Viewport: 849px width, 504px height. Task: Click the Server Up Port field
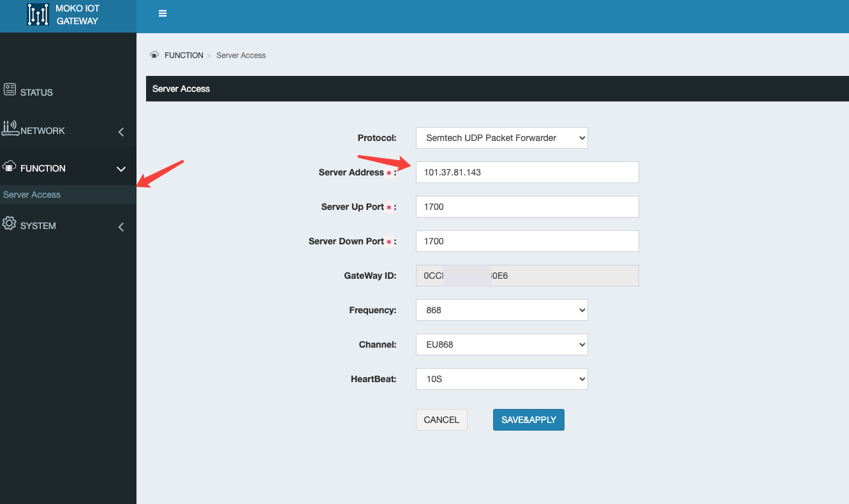point(528,207)
